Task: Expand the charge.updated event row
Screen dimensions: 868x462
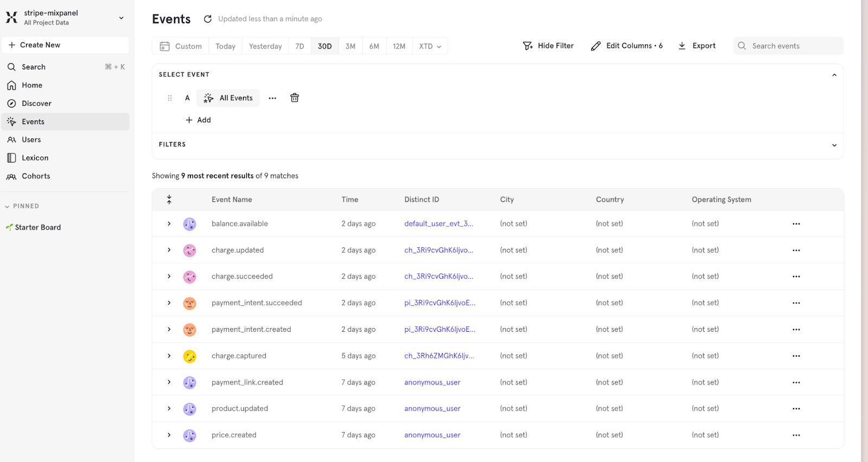Action: coord(169,250)
